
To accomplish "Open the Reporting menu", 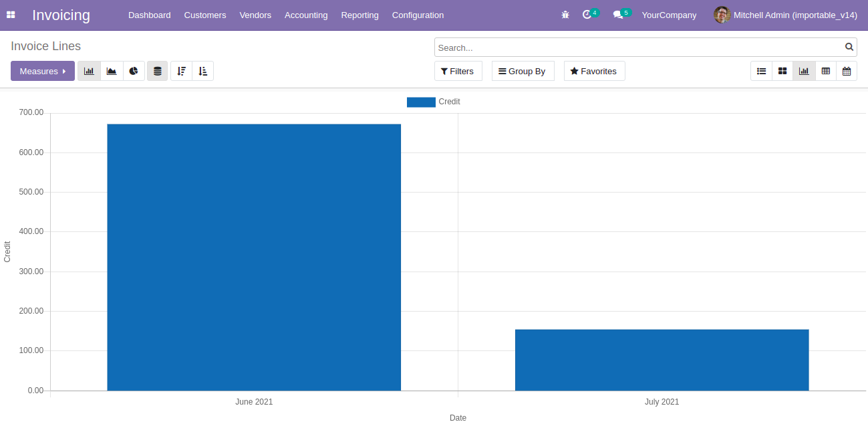I will pyautogui.click(x=359, y=15).
